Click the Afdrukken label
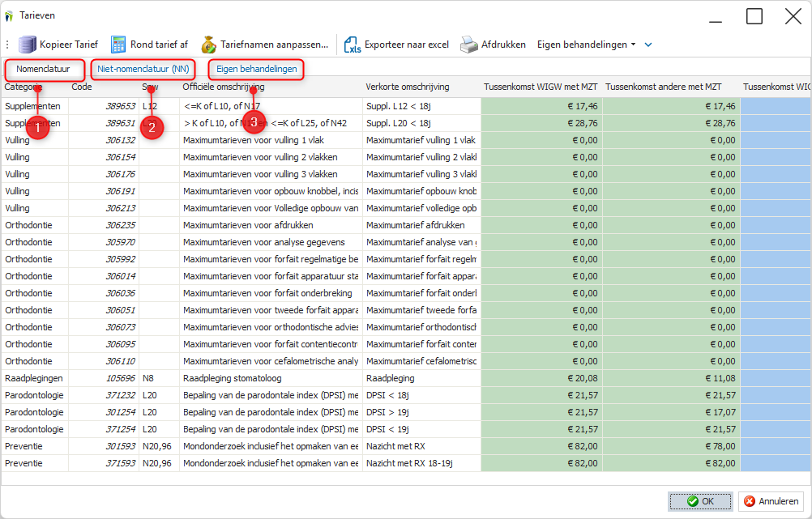This screenshot has height=519, width=812. pyautogui.click(x=503, y=45)
